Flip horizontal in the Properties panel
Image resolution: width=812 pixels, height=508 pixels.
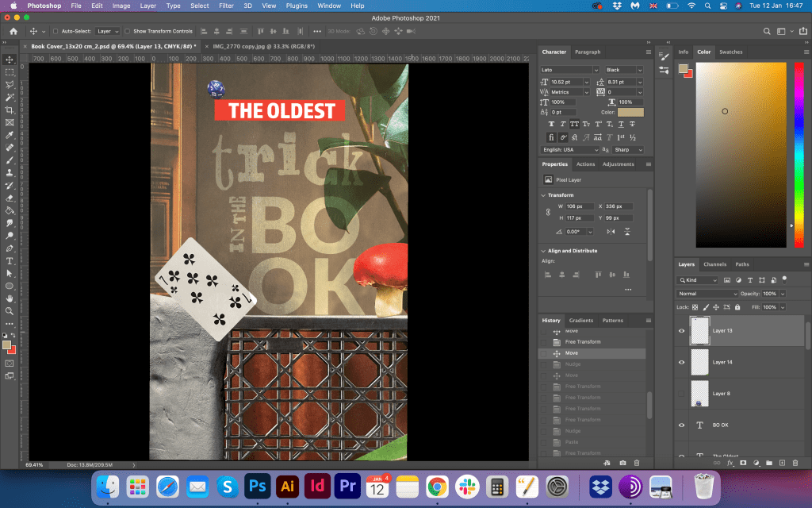(x=610, y=231)
